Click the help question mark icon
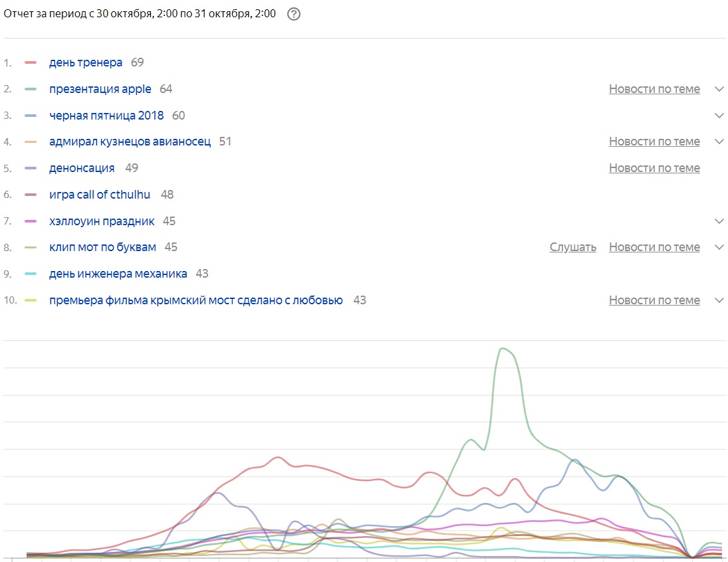 [293, 15]
